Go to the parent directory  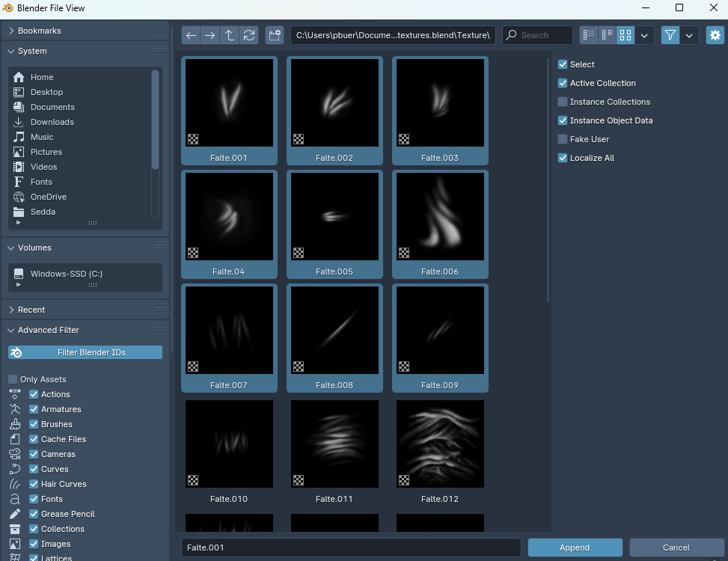click(230, 35)
